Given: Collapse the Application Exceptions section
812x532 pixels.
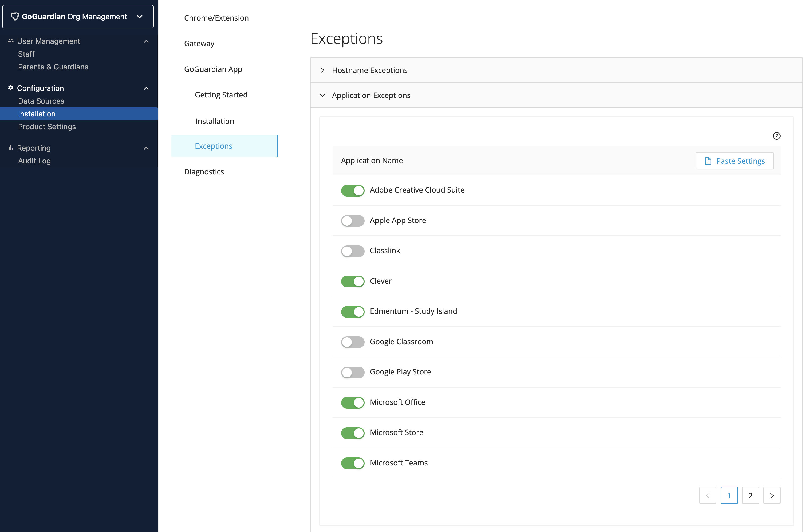Looking at the screenshot, I should 322,95.
